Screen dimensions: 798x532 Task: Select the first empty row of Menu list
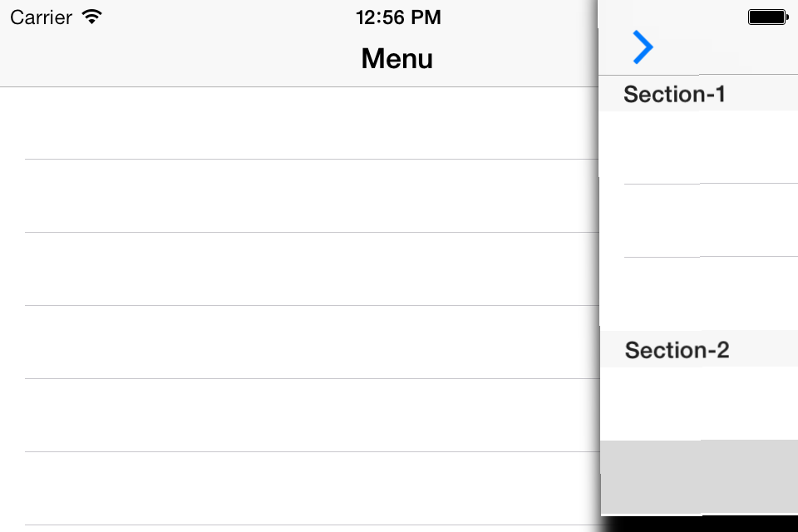pos(299,123)
